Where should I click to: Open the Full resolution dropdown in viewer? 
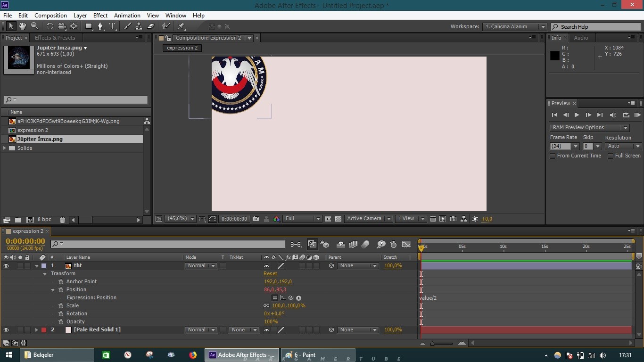(302, 219)
